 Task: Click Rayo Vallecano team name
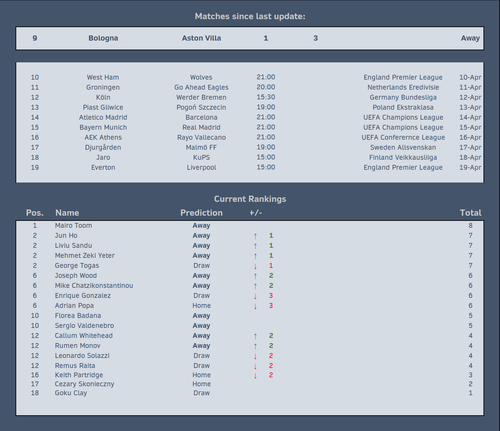coord(201,137)
